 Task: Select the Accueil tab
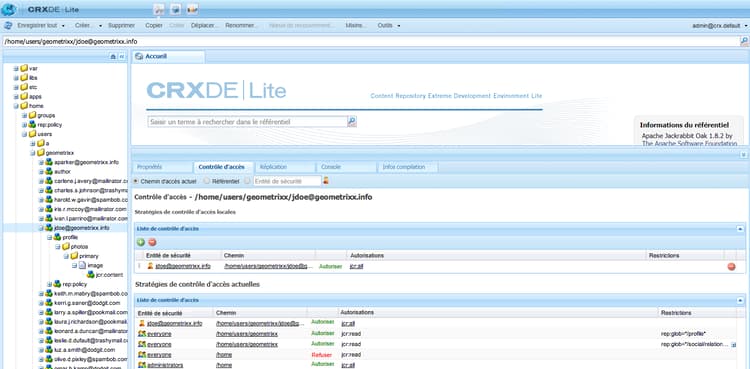[168, 56]
